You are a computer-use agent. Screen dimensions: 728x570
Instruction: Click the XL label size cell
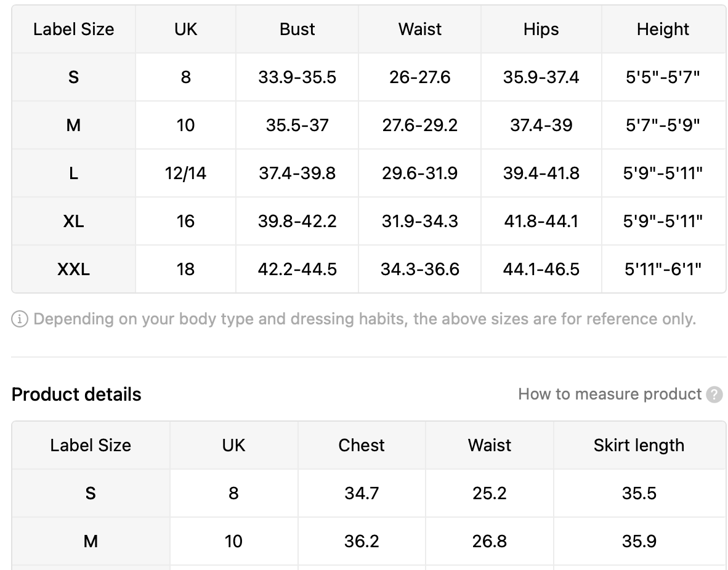tap(73, 221)
